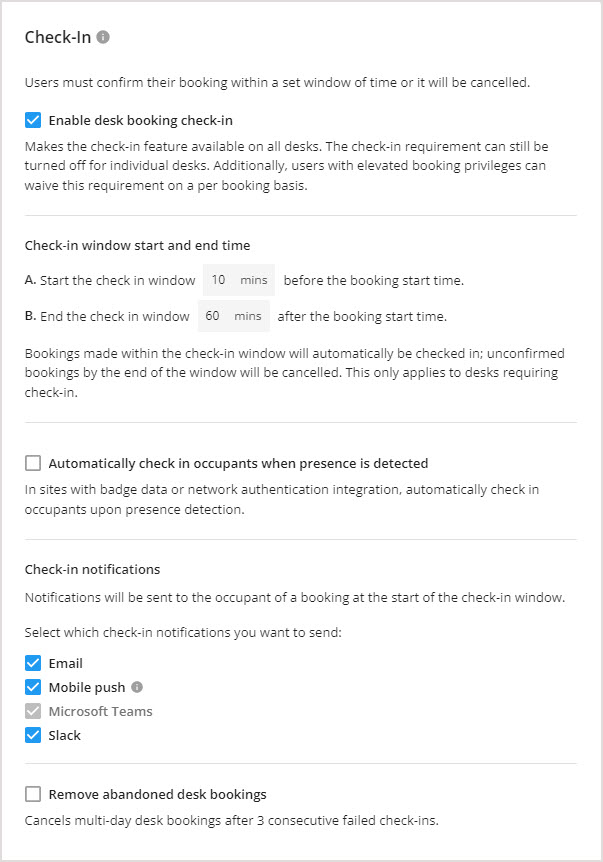Uncheck the Email notification option

32,663
